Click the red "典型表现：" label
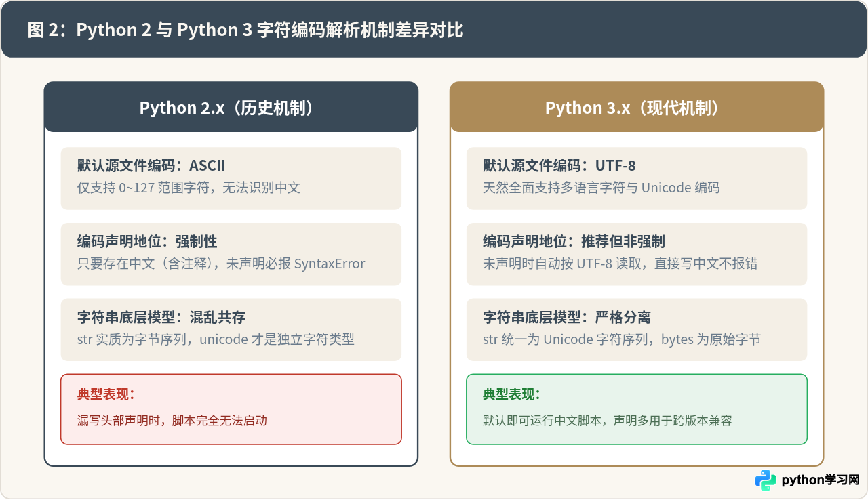868x500 pixels. pyautogui.click(x=106, y=394)
